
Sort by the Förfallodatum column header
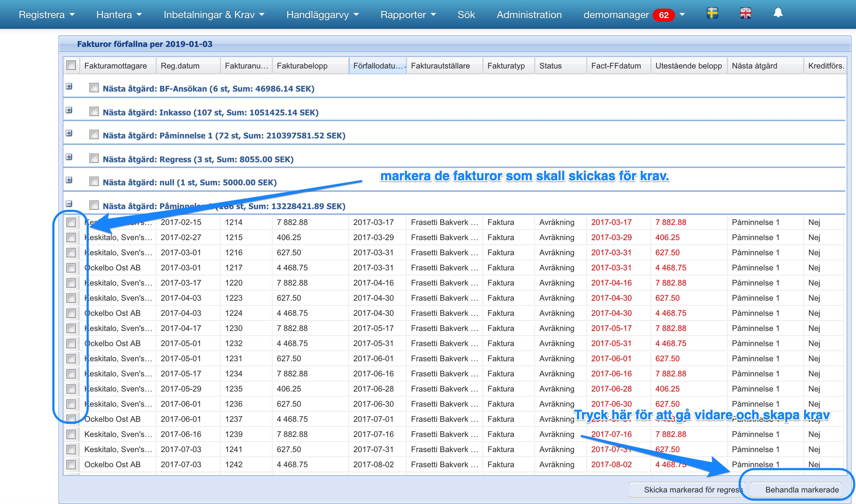click(x=377, y=66)
